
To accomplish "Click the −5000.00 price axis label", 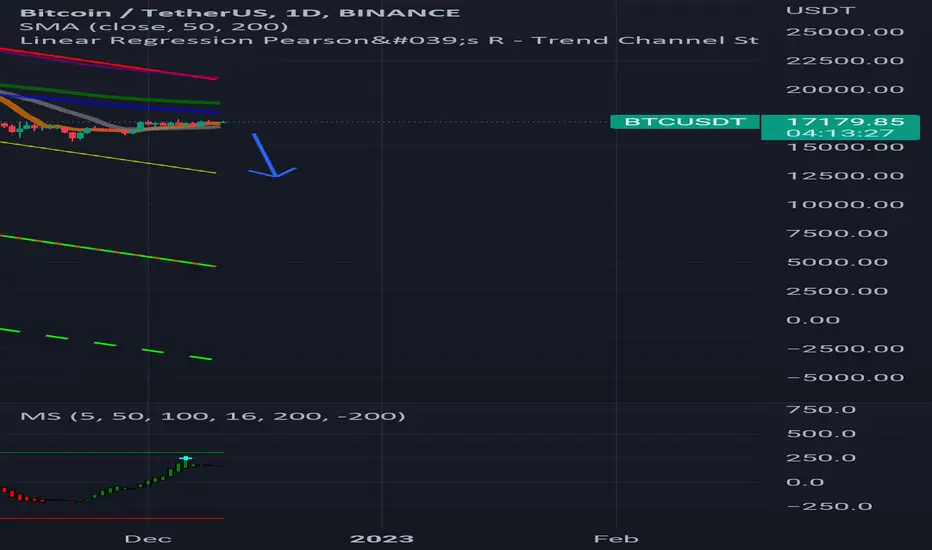I will pyautogui.click(x=845, y=378).
